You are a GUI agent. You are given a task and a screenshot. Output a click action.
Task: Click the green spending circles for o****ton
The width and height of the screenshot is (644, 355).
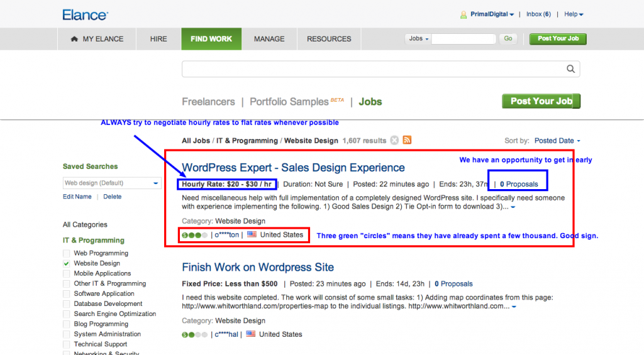[x=194, y=235]
